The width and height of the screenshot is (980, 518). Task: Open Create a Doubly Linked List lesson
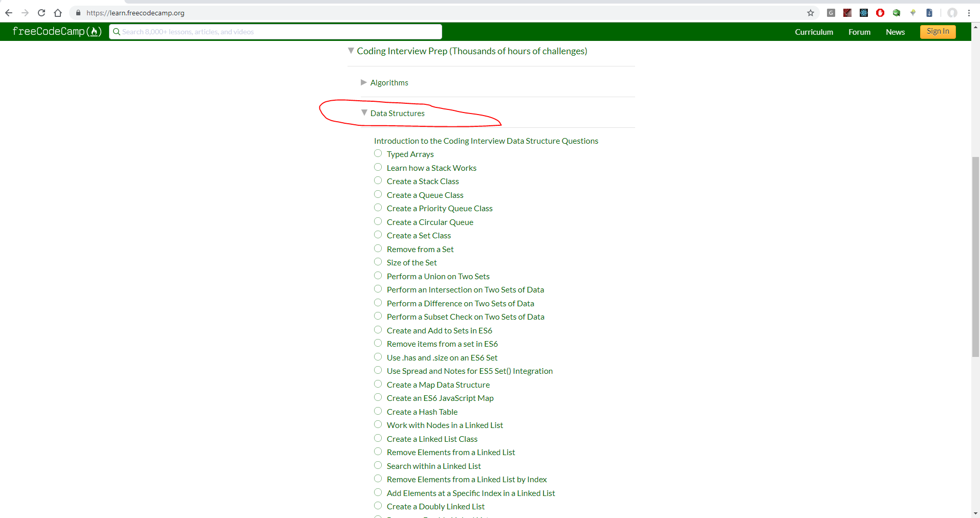coord(435,506)
